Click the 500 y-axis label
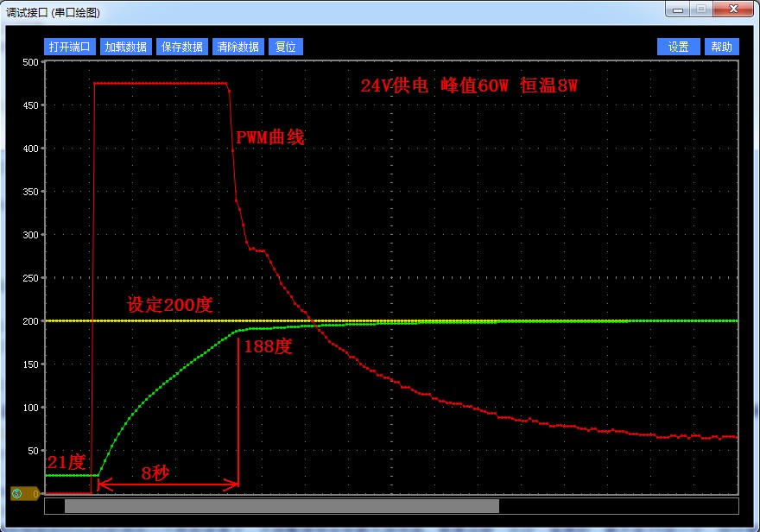The width and height of the screenshot is (760, 532). click(x=30, y=62)
